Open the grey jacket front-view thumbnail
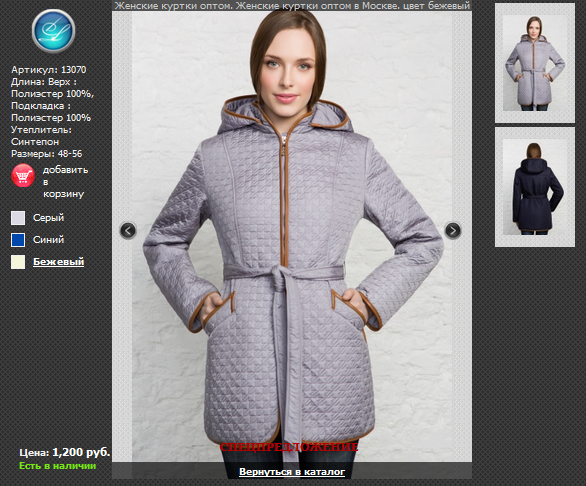The image size is (586, 486). tap(535, 63)
